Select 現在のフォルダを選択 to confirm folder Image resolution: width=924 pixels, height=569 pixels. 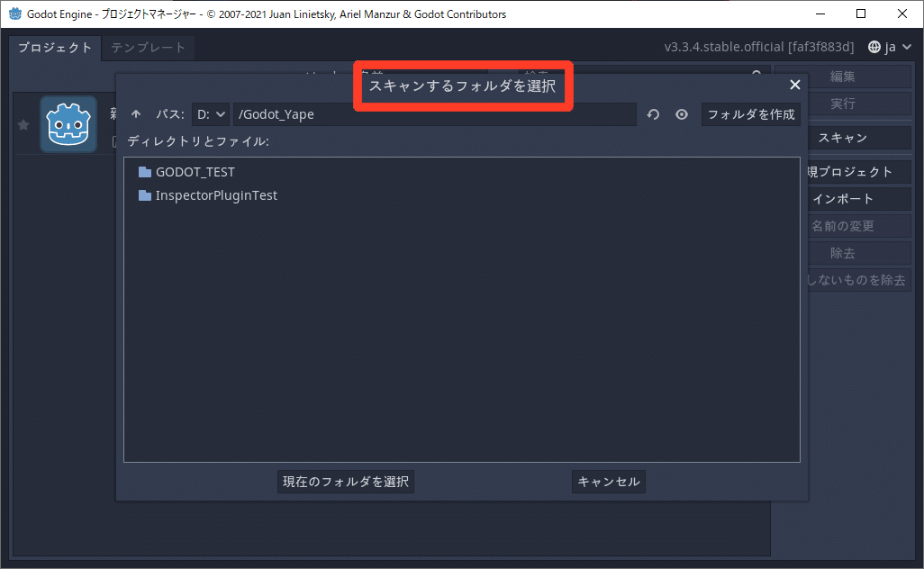pyautogui.click(x=345, y=482)
